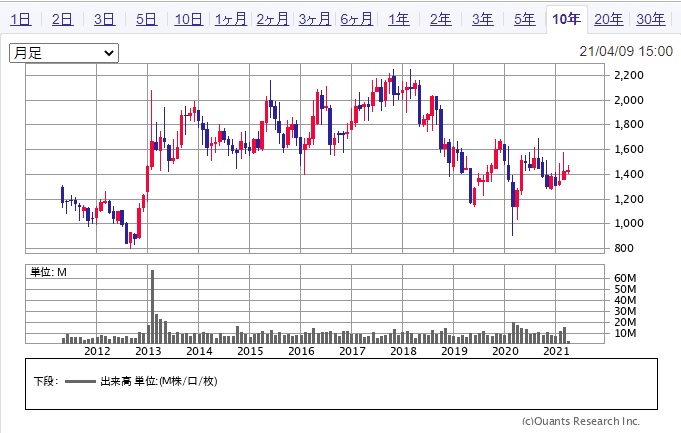Open the 2ヶ月 chart range
This screenshot has height=433, width=681.
point(272,19)
